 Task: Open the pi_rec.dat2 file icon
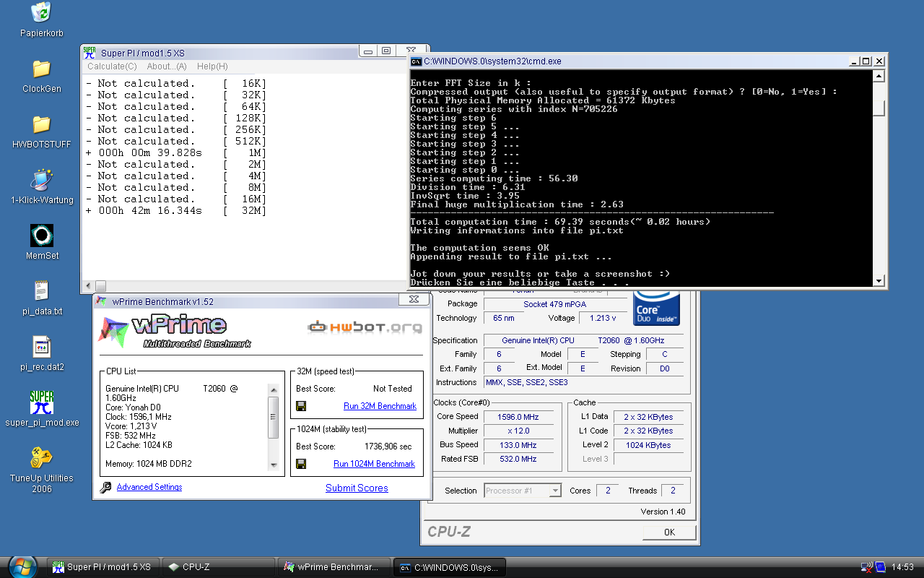click(x=41, y=347)
